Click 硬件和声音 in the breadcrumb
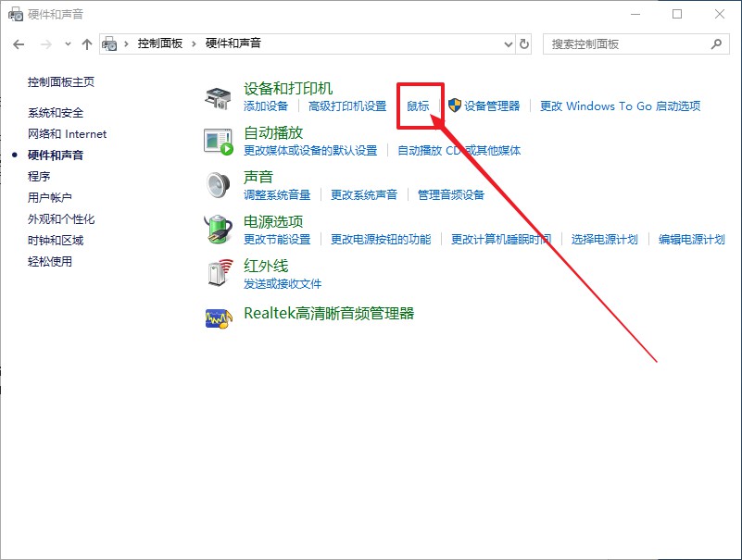 [233, 44]
